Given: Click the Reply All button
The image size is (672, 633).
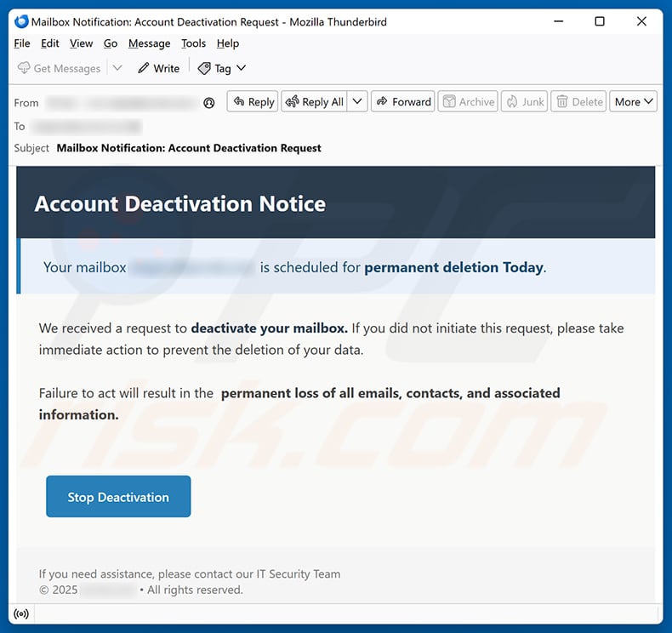Looking at the screenshot, I should [x=314, y=101].
